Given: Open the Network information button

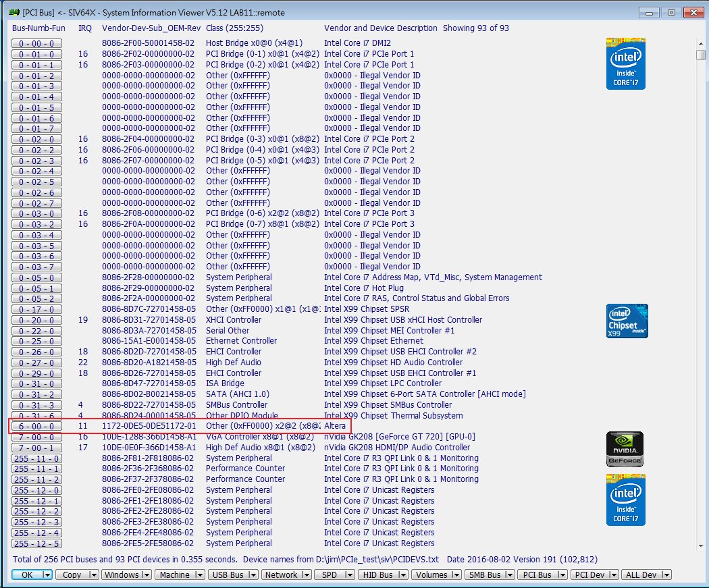Looking at the screenshot, I should tap(282, 574).
